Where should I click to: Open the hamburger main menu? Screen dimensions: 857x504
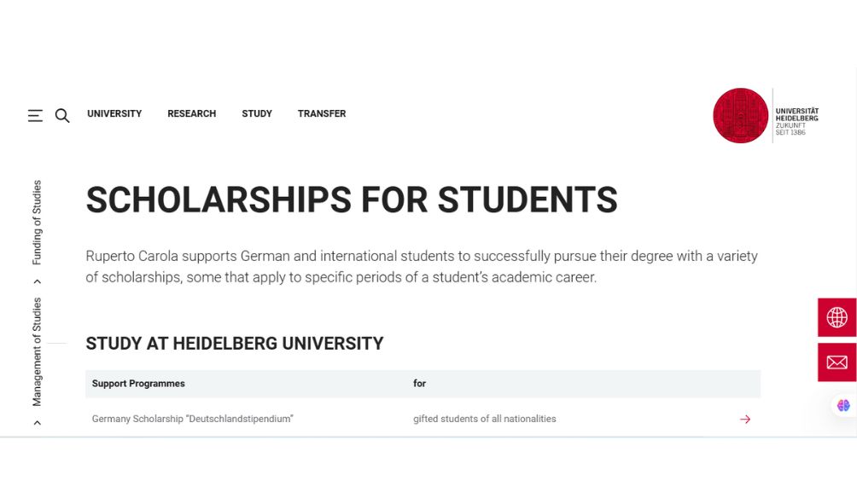pos(35,115)
